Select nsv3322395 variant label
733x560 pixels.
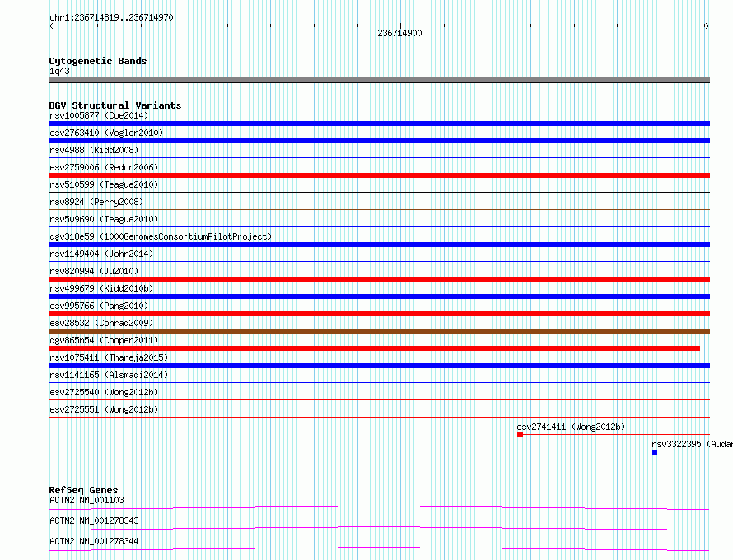tap(693, 444)
